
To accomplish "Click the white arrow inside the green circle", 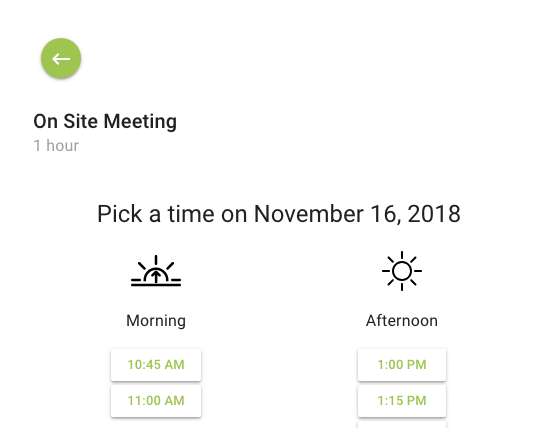I will pyautogui.click(x=61, y=59).
